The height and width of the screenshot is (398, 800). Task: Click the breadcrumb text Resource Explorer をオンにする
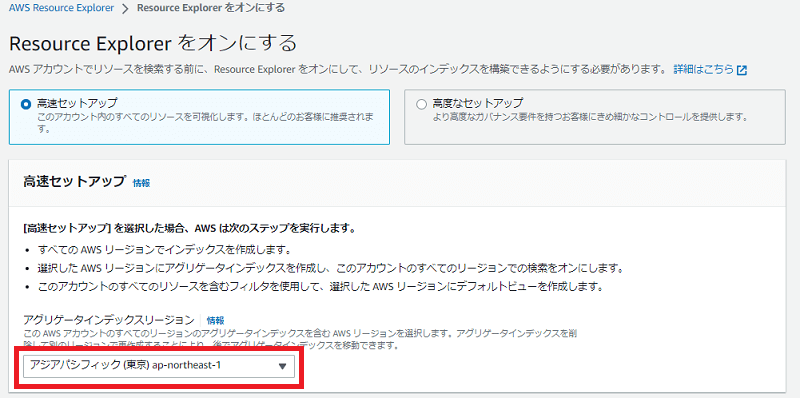point(211,8)
